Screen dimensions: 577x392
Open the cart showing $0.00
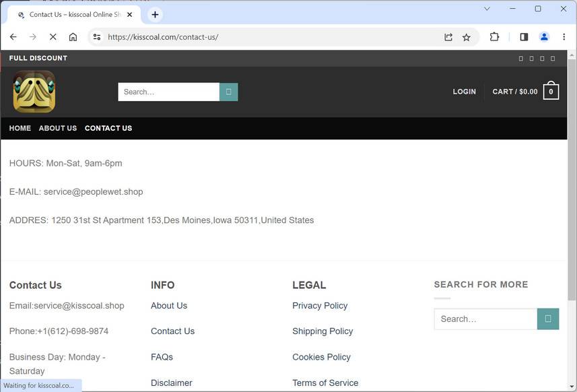pyautogui.click(x=525, y=91)
